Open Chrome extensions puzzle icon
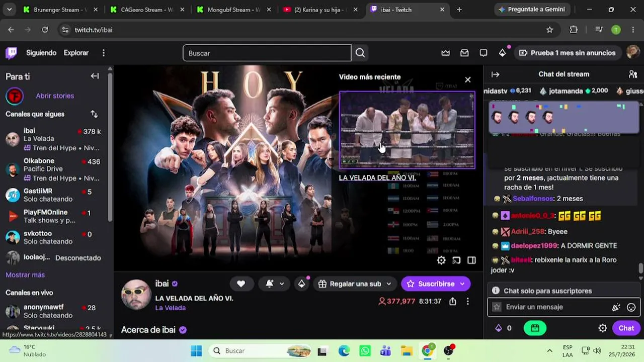This screenshot has height=362, width=644. [574, 30]
